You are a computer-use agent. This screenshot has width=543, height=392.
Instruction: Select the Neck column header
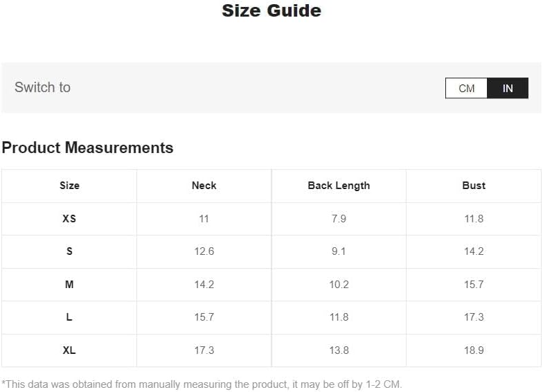[204, 186]
